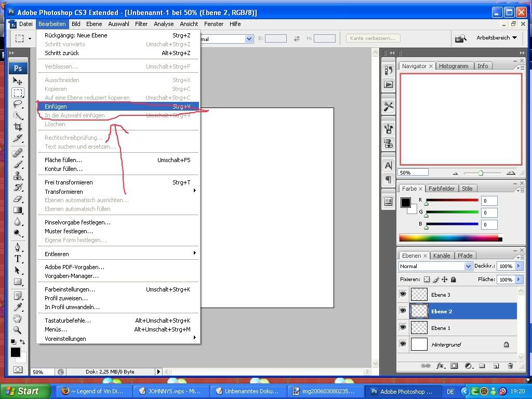This screenshot has height=399, width=532.
Task: Select the Gradient tool
Action: point(18,210)
